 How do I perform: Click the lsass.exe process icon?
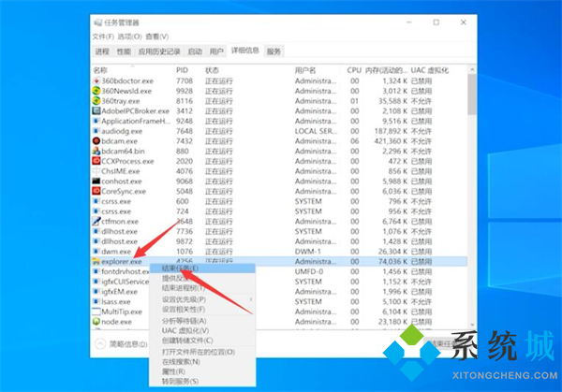point(96,301)
